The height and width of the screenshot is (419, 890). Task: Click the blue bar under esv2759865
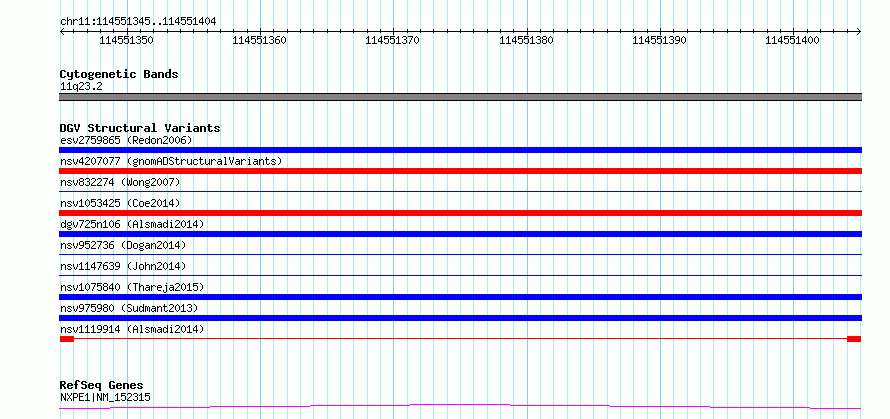[x=460, y=150]
